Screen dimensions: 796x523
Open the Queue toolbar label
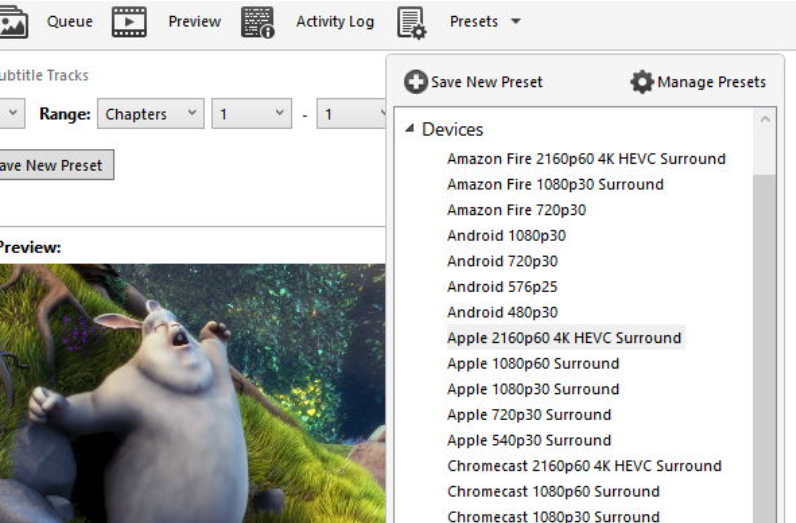(x=70, y=22)
